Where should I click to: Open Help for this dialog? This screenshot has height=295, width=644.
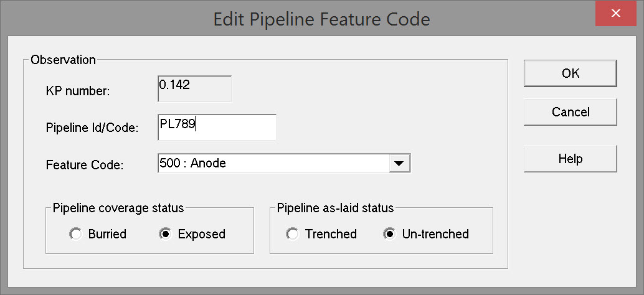(x=570, y=159)
